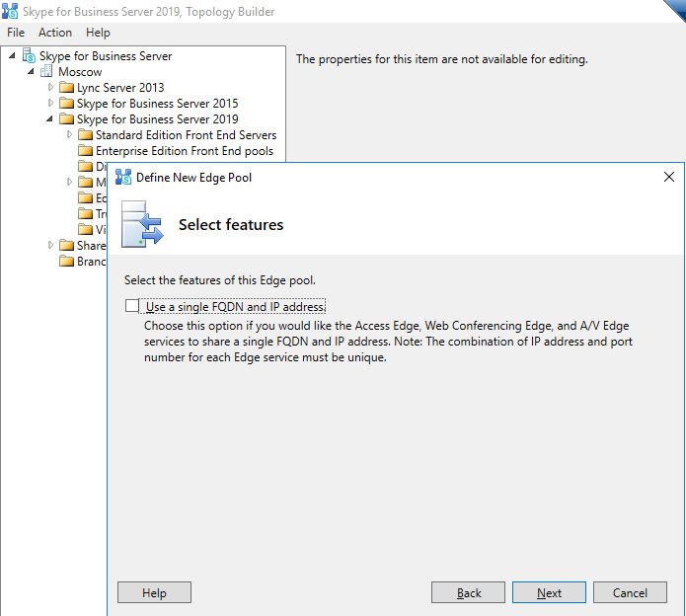
Task: Select Enterprise Edition Front End pools label
Action: pos(185,150)
